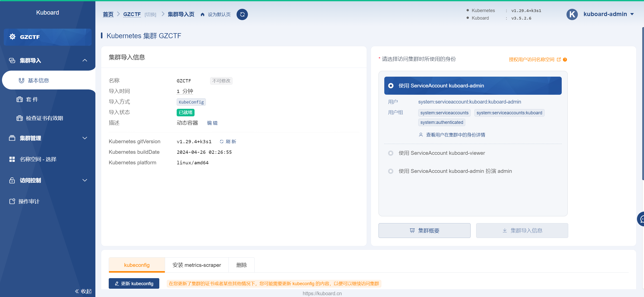Select ServiceAccount kuboard-viewer radio option
Screen dimensions: 644x297
click(x=391, y=153)
